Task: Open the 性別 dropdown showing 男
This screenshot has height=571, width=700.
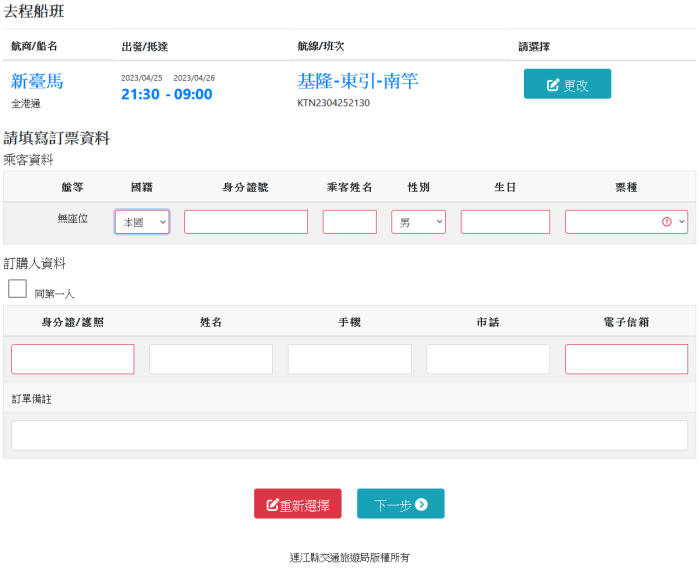Action: (418, 222)
